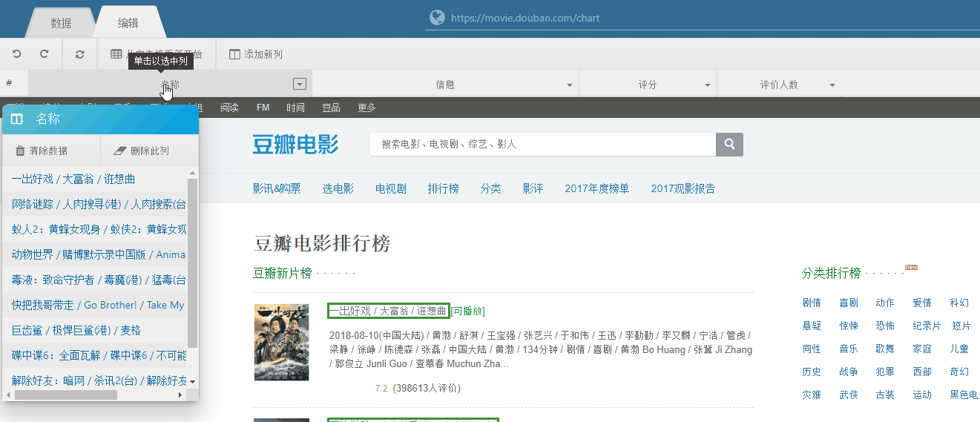Open 电视剧 navigation link

point(391,188)
